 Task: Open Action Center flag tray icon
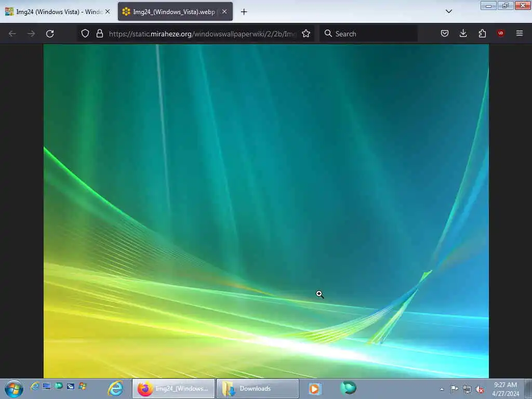[454, 389]
